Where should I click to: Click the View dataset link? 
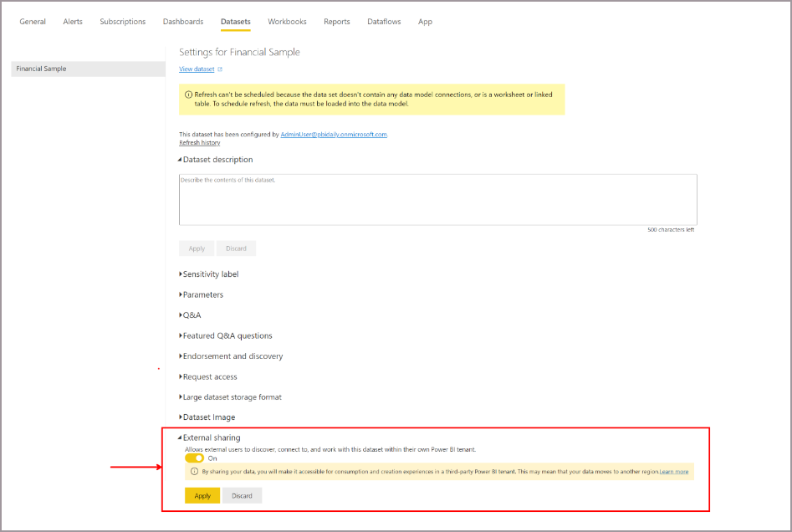click(197, 69)
